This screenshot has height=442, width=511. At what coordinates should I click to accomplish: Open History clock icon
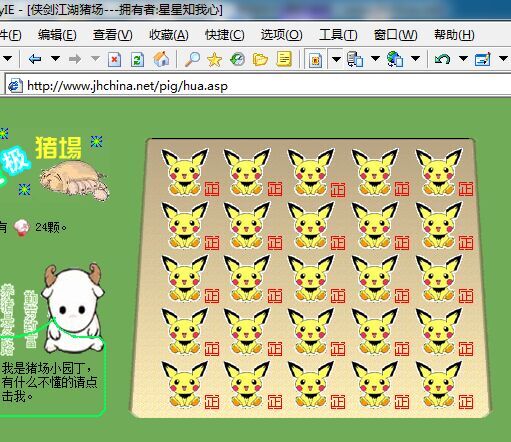point(237,60)
